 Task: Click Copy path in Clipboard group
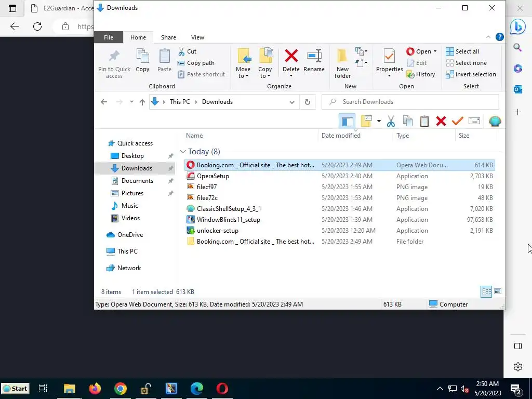pyautogui.click(x=196, y=63)
